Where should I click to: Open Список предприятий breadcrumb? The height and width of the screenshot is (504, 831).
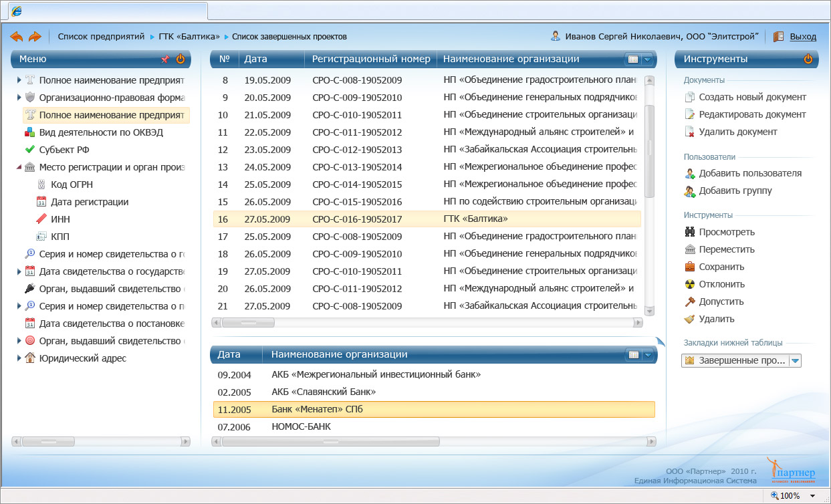101,37
